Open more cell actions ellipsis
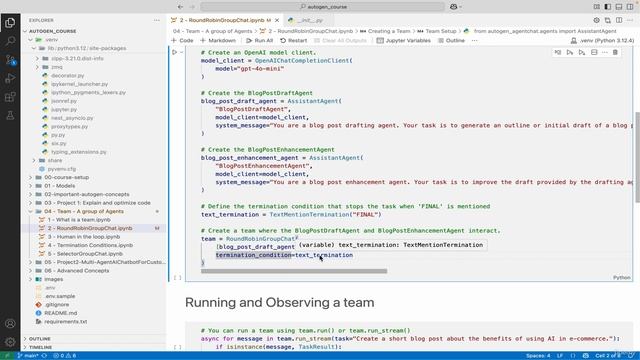The image size is (640, 360). click(604, 52)
